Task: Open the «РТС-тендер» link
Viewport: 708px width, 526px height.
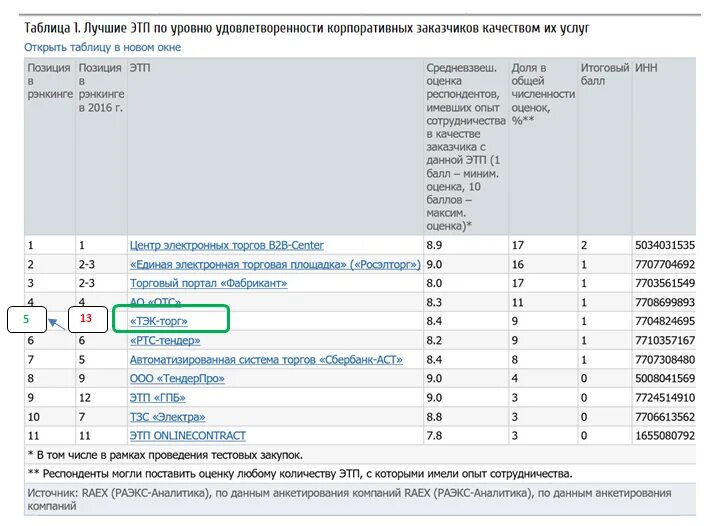Action: click(x=165, y=340)
